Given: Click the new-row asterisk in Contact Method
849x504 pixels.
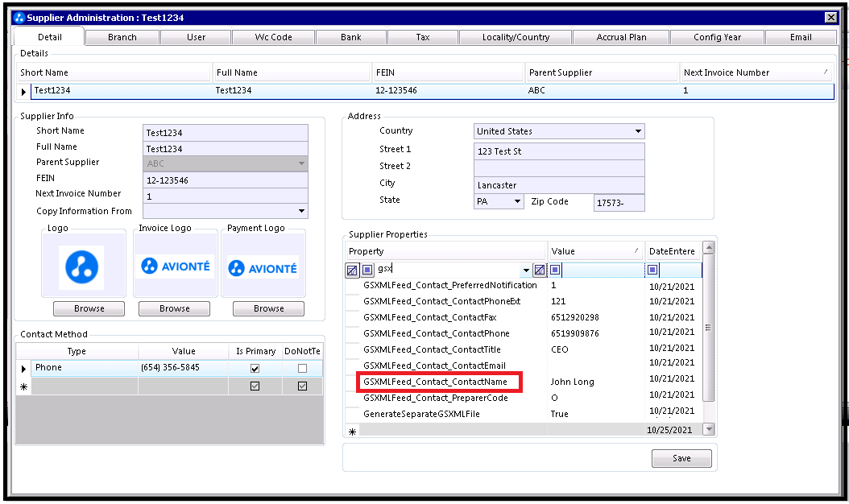Looking at the screenshot, I should pos(23,386).
